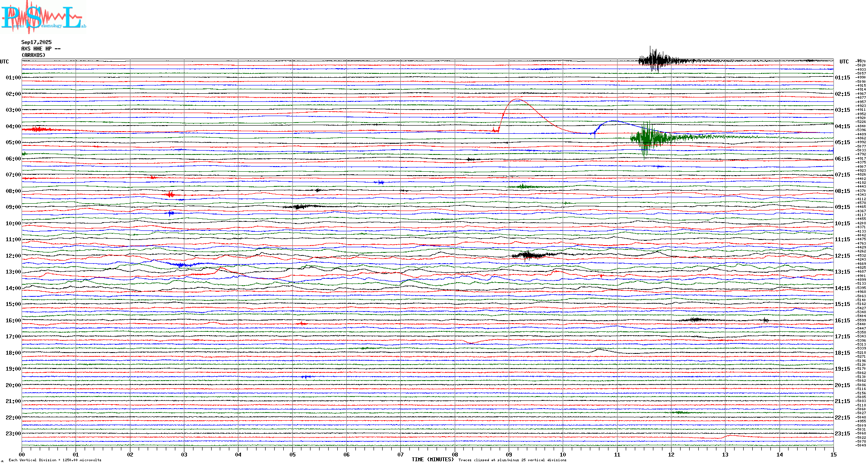This screenshot has width=868, height=466.
Task: Click the 08:00 hour label
Action: tap(13, 191)
